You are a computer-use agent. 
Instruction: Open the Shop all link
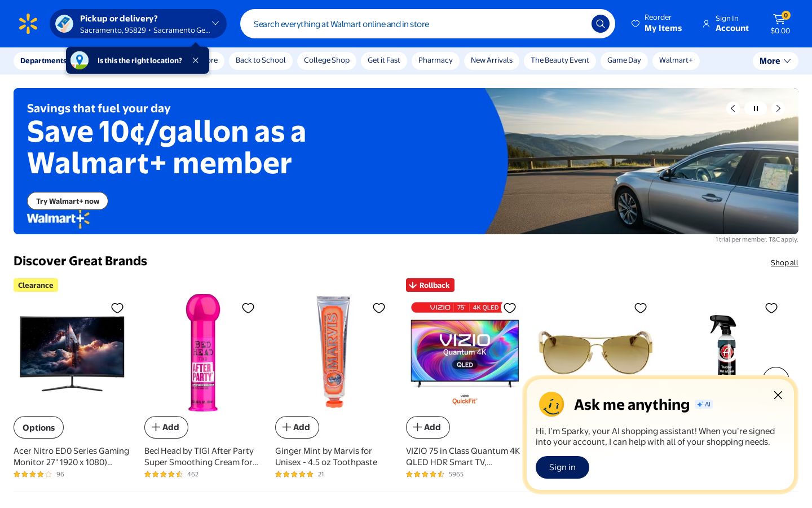(x=784, y=262)
